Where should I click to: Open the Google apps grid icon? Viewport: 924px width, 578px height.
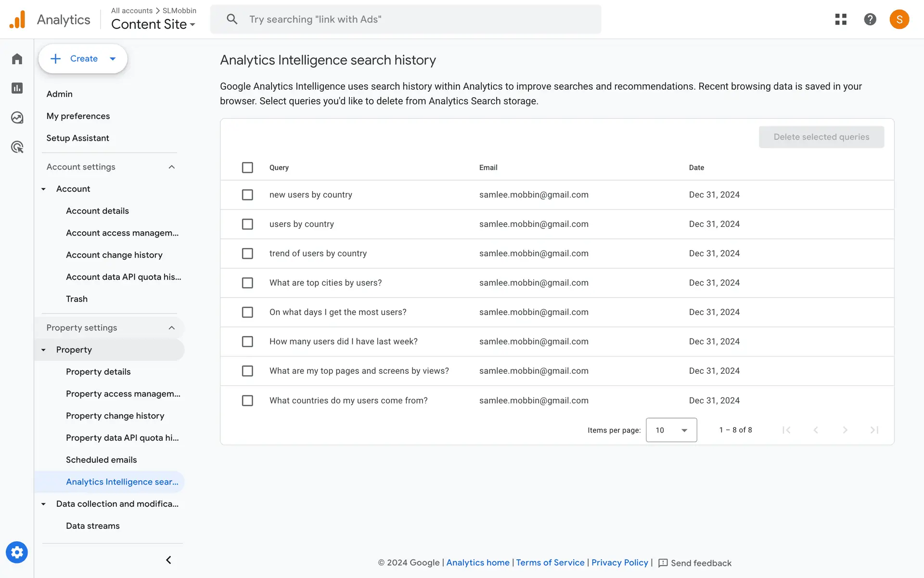(841, 19)
